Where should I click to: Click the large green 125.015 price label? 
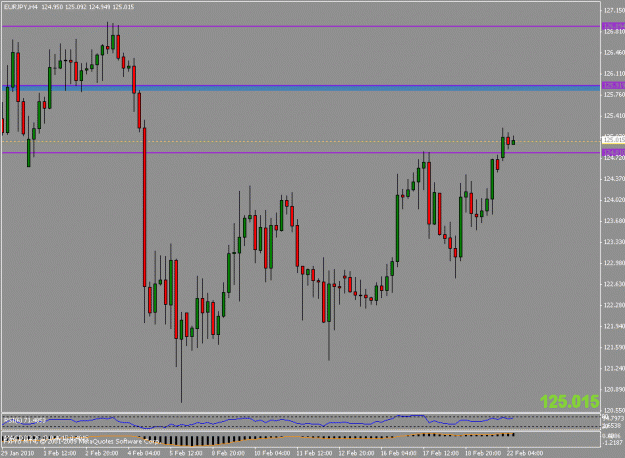[x=570, y=401]
